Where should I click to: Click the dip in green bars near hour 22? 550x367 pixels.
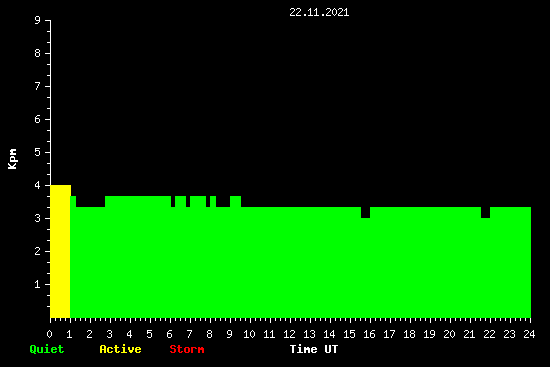pyautogui.click(x=485, y=213)
